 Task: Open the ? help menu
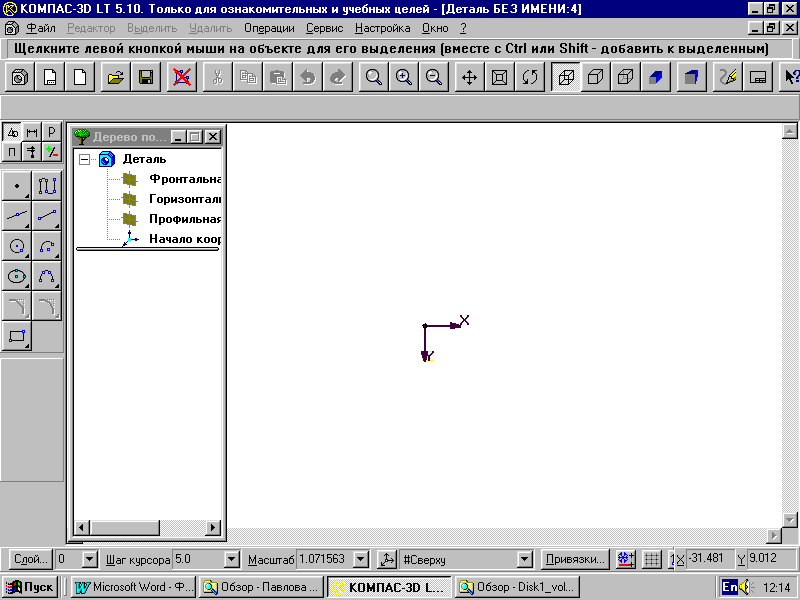(x=463, y=28)
